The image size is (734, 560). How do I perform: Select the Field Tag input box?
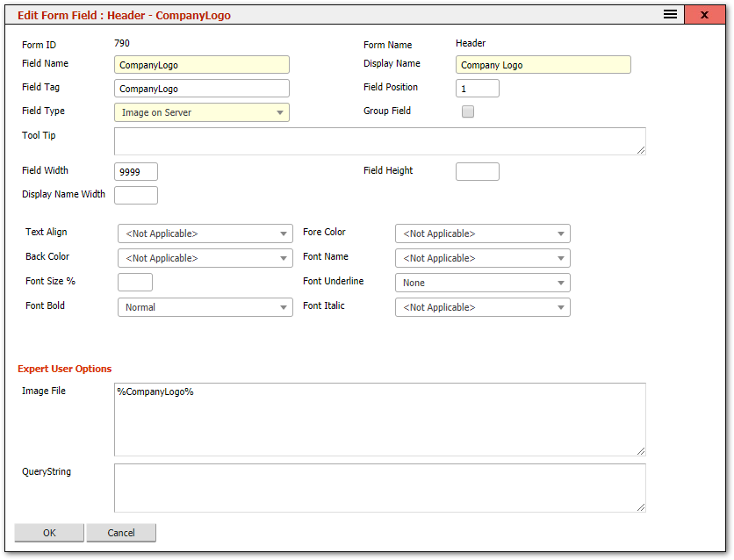click(x=201, y=88)
